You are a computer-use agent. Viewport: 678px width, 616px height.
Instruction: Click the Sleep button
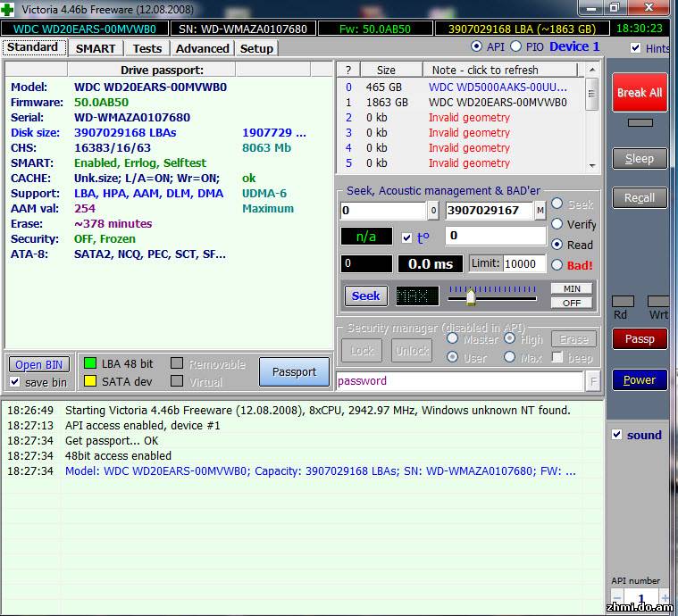[x=640, y=159]
